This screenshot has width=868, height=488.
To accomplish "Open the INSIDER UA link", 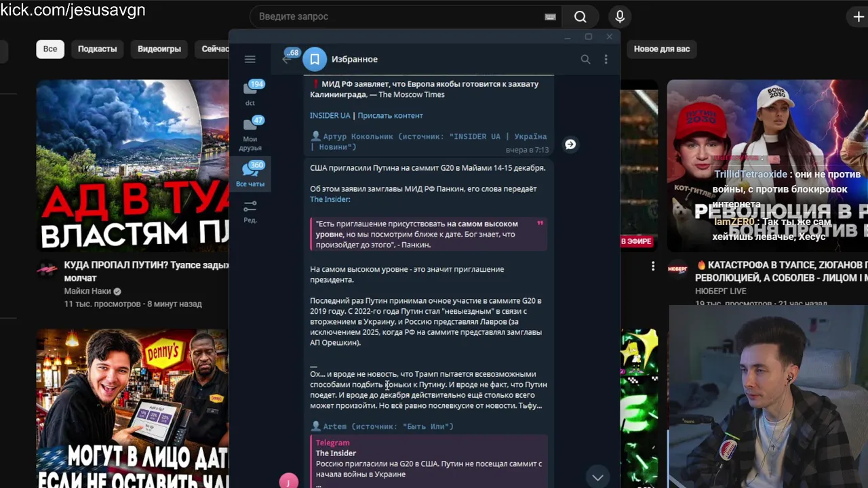I will (x=330, y=115).
